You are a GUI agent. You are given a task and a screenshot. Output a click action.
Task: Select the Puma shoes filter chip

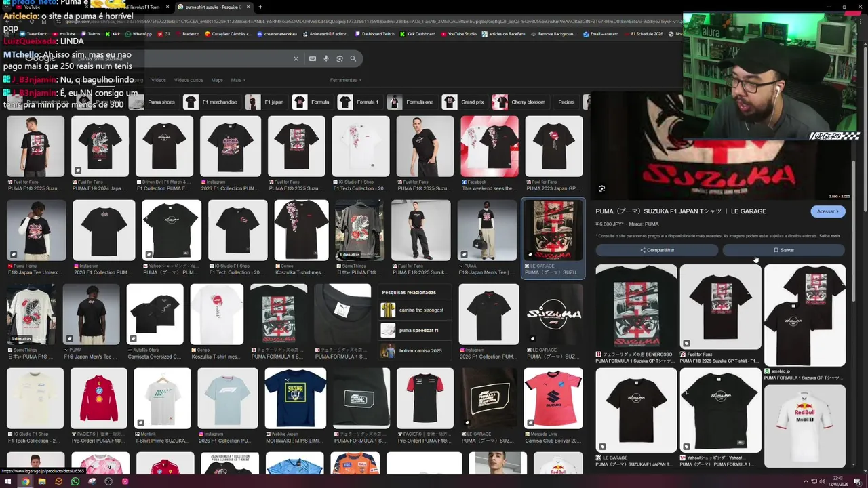[x=154, y=102]
